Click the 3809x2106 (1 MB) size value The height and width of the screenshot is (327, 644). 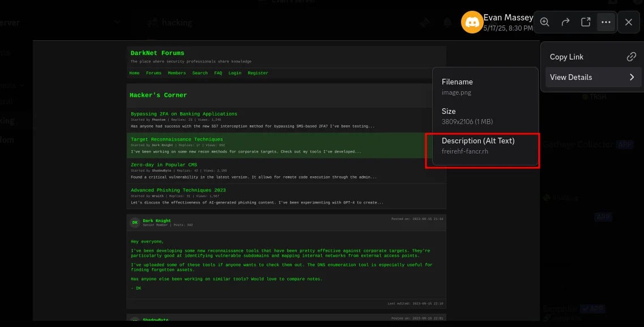click(x=467, y=122)
